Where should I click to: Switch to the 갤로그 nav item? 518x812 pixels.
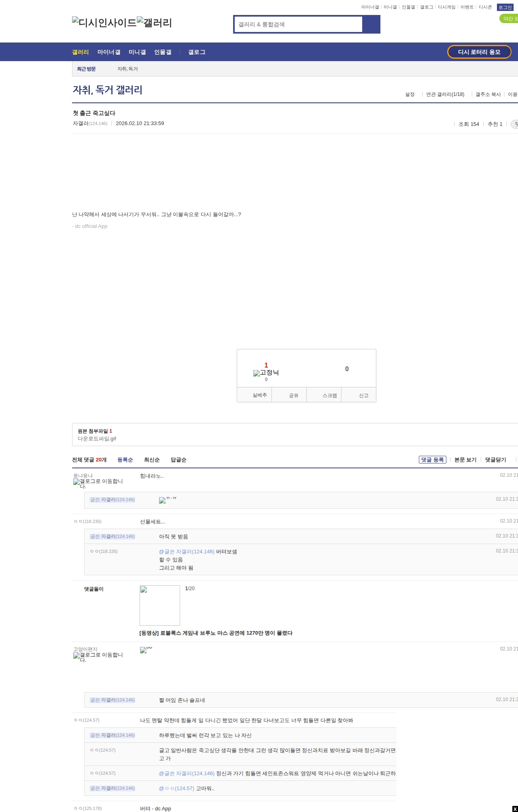(197, 52)
